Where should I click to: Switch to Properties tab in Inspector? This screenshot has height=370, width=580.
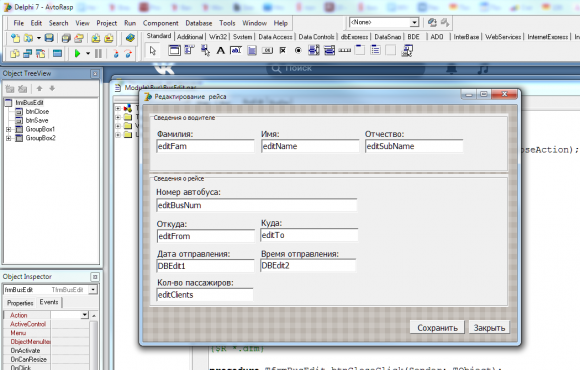point(20,303)
